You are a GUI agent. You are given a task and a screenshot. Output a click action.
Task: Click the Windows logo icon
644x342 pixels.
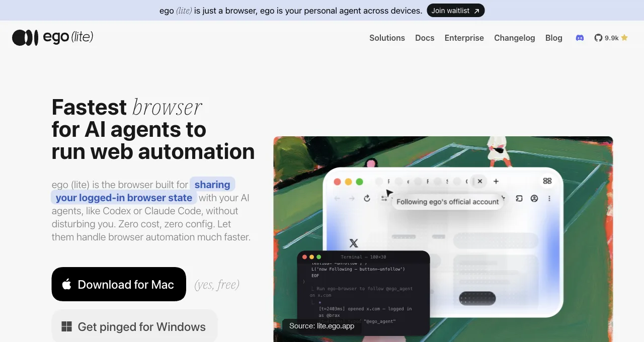click(66, 327)
